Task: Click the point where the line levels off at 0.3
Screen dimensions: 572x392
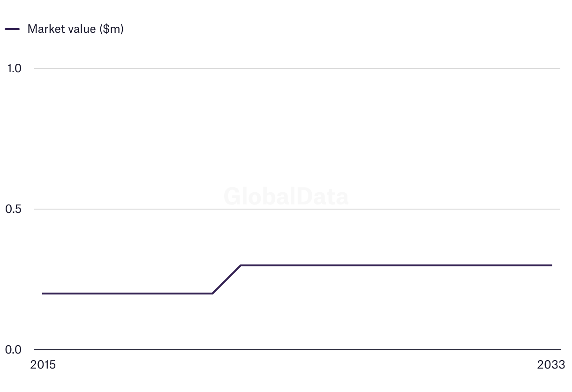Action: [x=241, y=265]
